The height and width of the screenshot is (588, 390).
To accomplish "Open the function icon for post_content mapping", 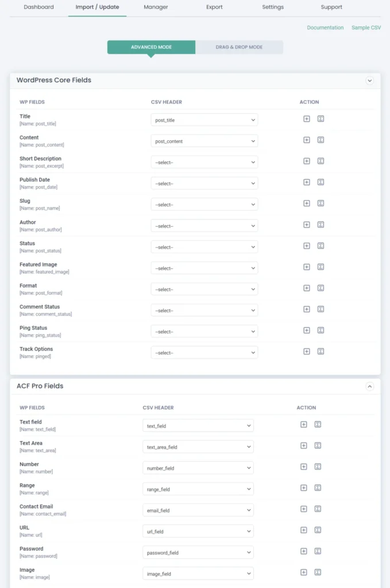I will click(321, 140).
